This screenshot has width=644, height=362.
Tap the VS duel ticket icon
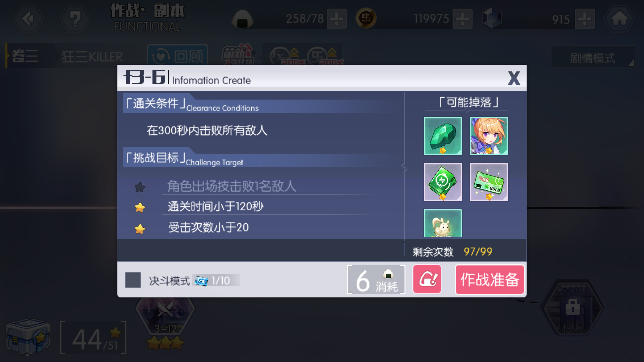pos(202,281)
